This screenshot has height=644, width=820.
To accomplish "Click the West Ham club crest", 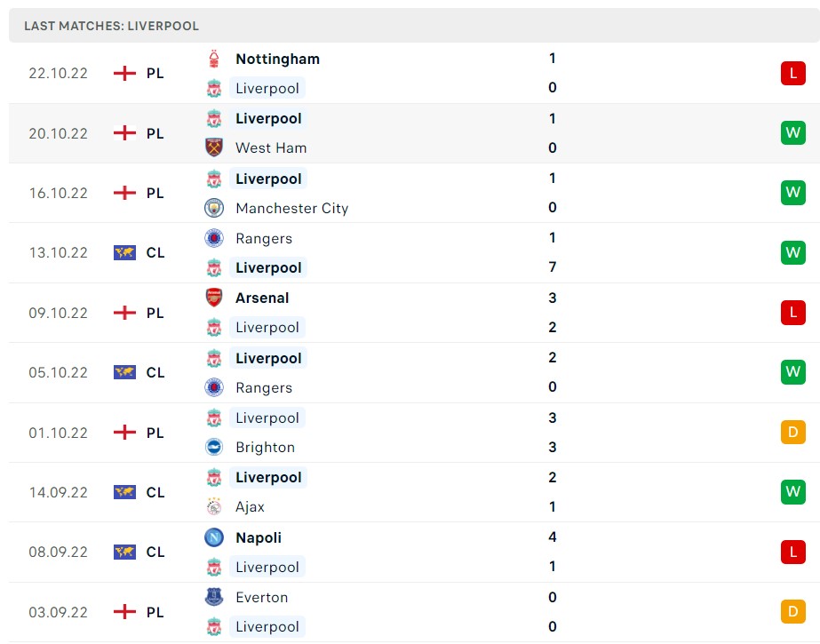I will [x=214, y=147].
